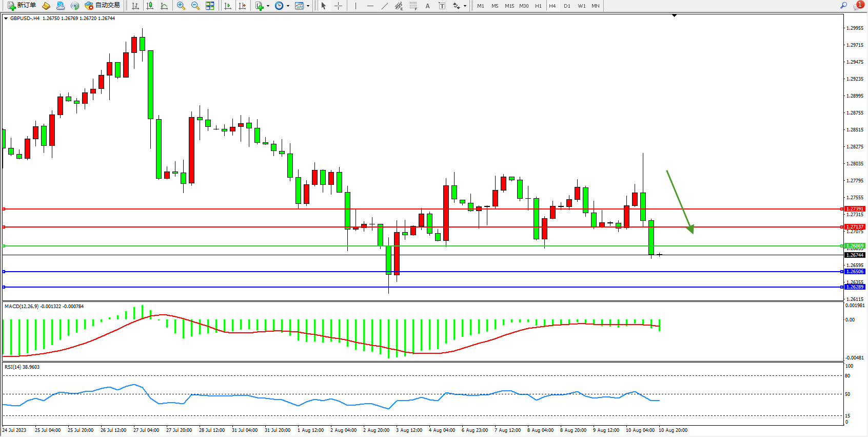The image size is (868, 437).
Task: Click the red 1.27391 price line label
Action: tap(855, 209)
